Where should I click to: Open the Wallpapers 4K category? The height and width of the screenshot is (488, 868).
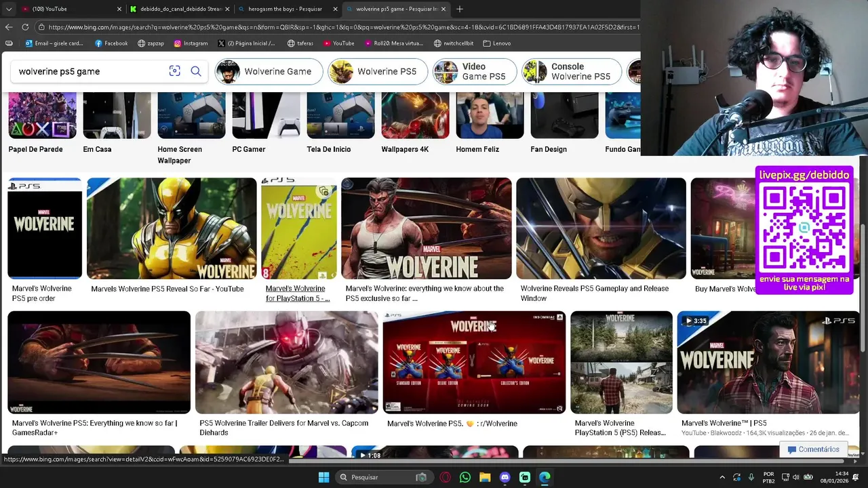click(x=415, y=122)
